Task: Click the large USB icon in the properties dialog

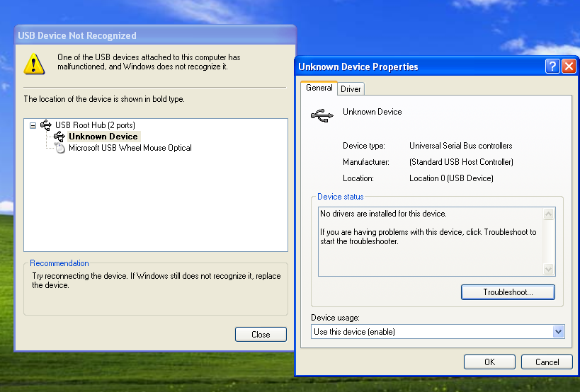Action: coord(322,115)
